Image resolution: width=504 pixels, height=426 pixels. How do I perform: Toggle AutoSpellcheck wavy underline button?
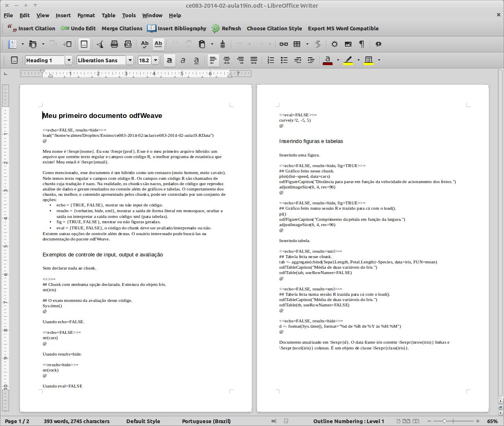[158, 44]
